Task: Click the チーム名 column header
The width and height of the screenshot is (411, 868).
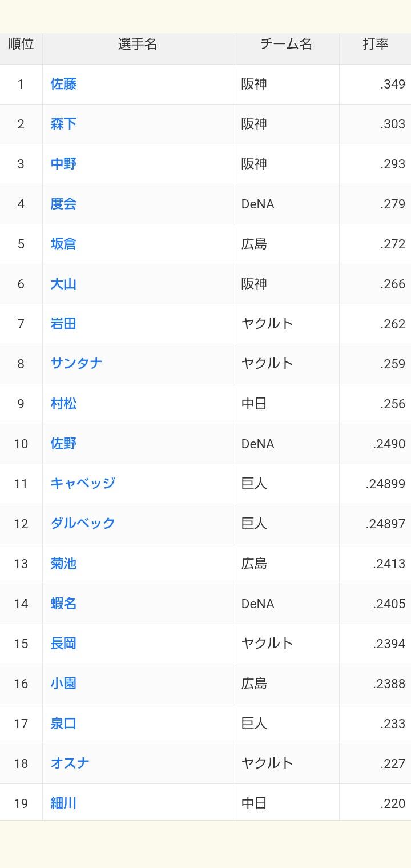Action: tap(286, 45)
